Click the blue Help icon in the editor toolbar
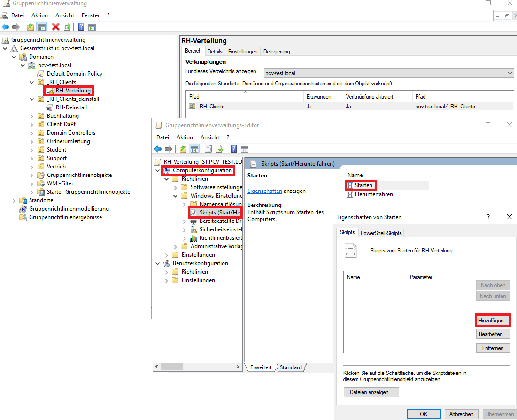 click(x=233, y=149)
